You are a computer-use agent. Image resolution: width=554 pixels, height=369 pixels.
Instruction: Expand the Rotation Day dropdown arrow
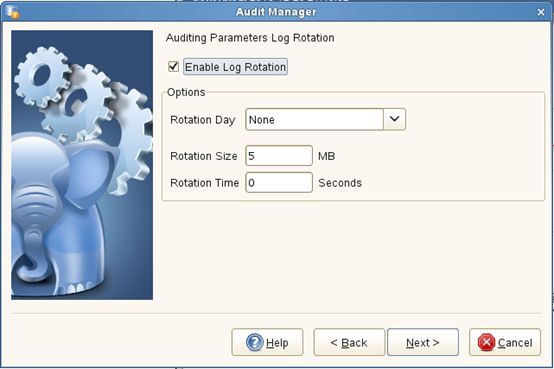(x=394, y=119)
